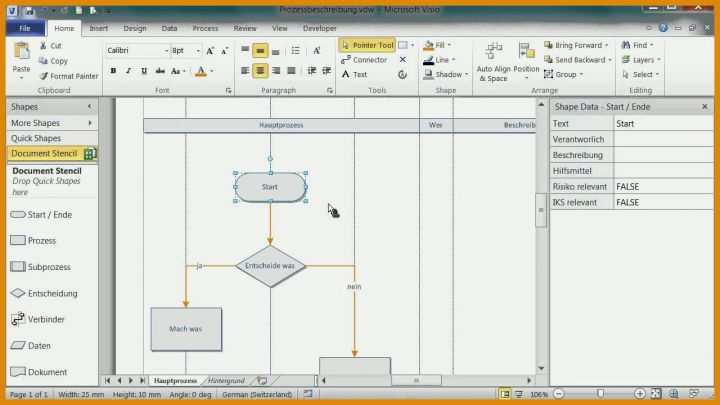
Task: Select the Entscheidung diamond stencil
Action: pos(44,293)
